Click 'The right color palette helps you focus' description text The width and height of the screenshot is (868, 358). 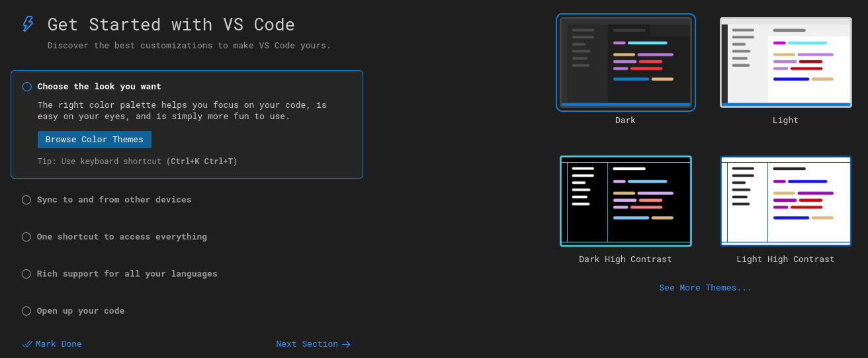(x=182, y=111)
